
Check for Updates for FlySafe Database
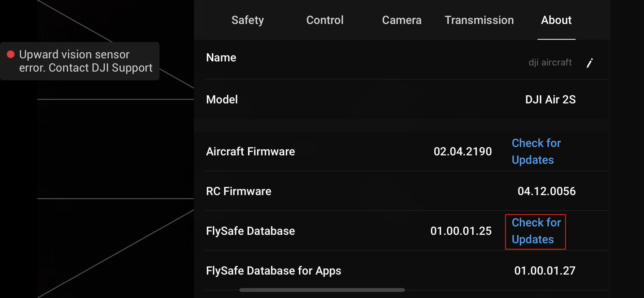[535, 231]
